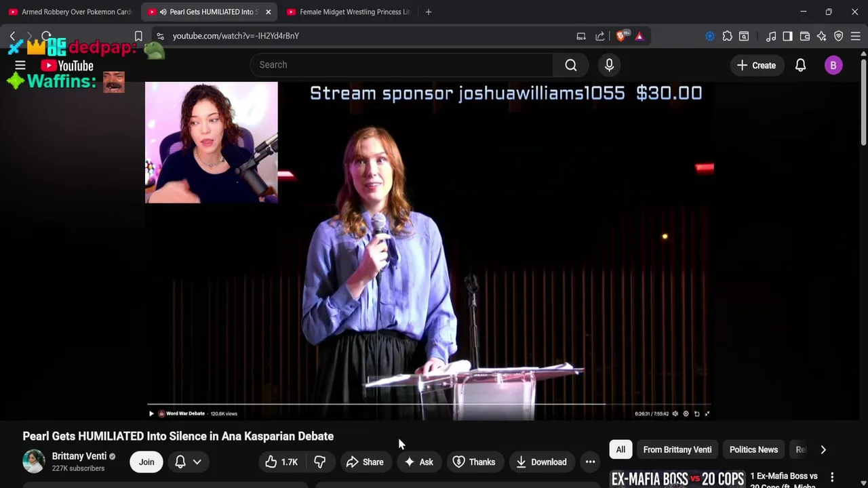Play the embedded Word War Debate video
The width and height of the screenshot is (868, 488).
[x=151, y=413]
